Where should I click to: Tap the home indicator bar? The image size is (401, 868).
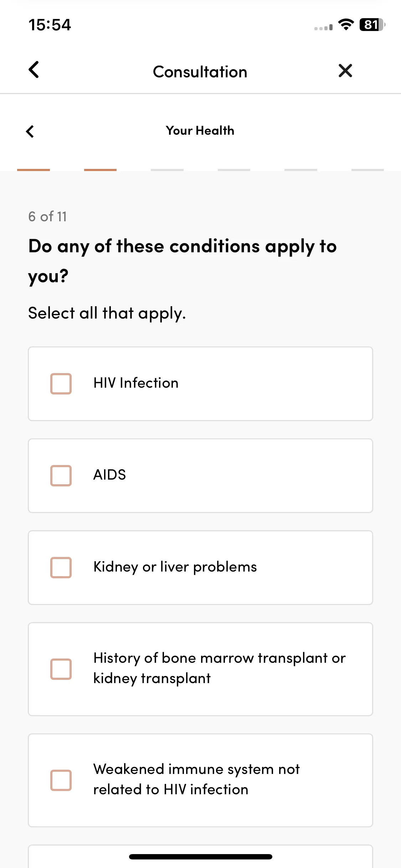click(x=201, y=857)
